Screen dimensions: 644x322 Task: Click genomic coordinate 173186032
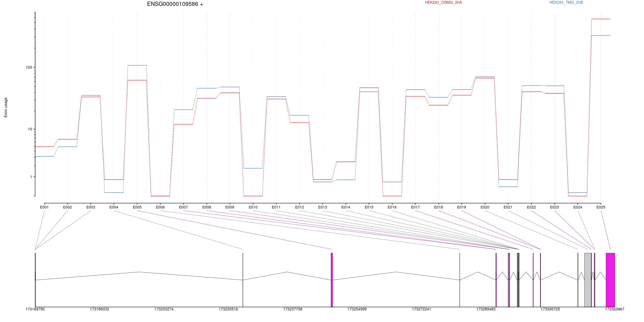pyautogui.click(x=100, y=309)
